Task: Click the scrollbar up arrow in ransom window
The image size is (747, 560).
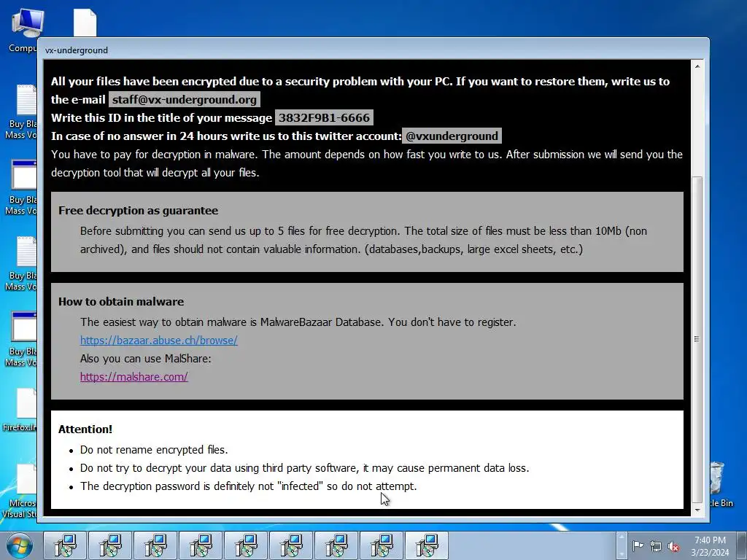Action: 697,66
